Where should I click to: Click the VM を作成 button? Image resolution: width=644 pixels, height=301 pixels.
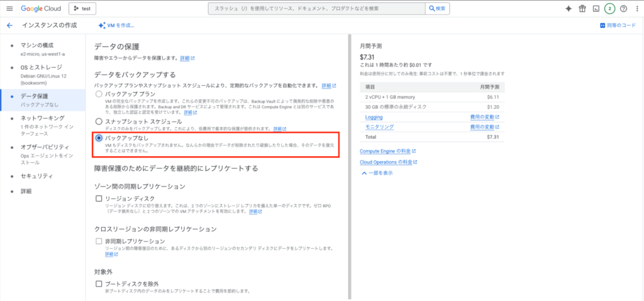coord(116,25)
